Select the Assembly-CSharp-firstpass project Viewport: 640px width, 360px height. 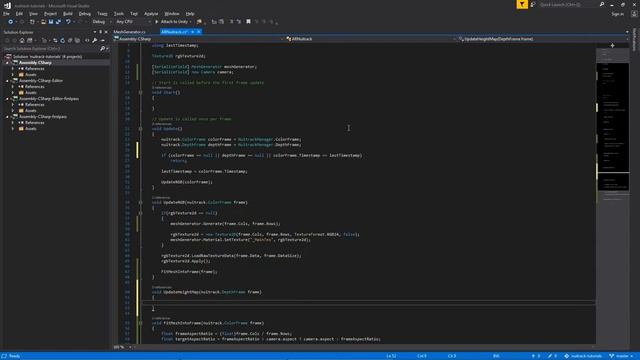(x=43, y=117)
